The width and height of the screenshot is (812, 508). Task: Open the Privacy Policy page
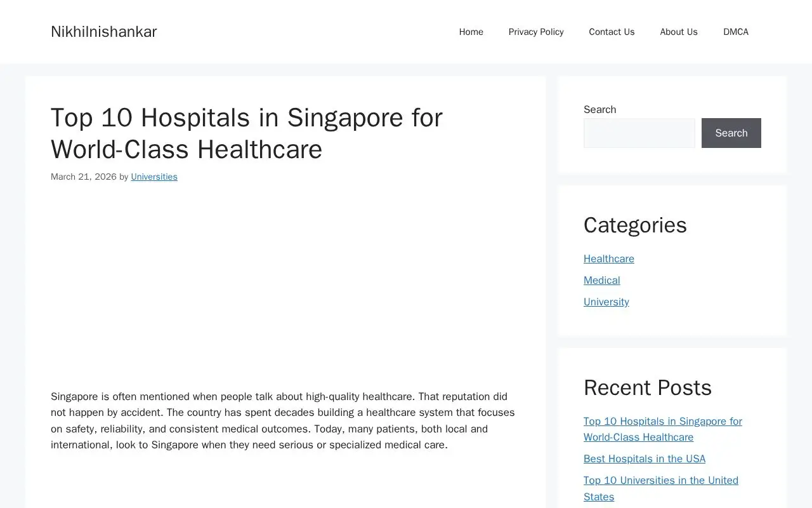pyautogui.click(x=536, y=32)
